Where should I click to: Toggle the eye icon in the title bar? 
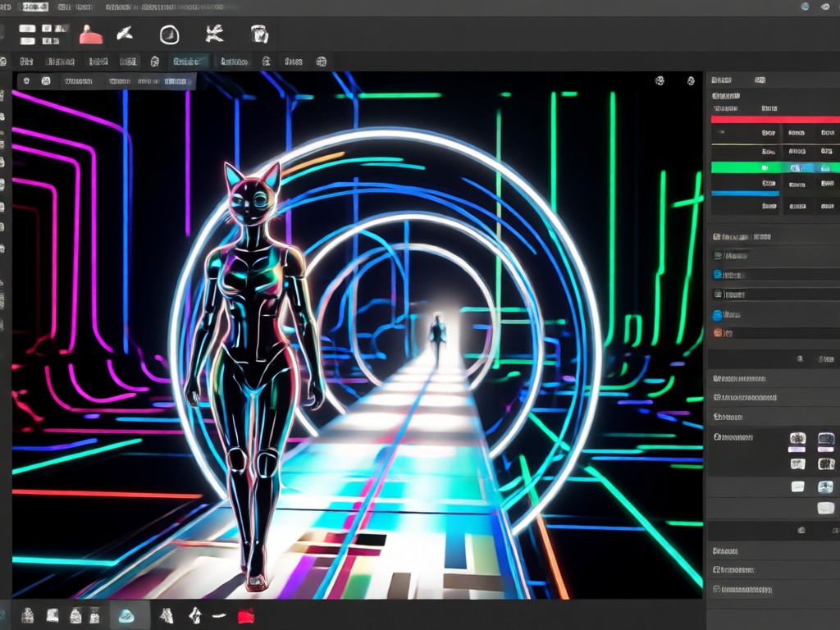pos(825,7)
